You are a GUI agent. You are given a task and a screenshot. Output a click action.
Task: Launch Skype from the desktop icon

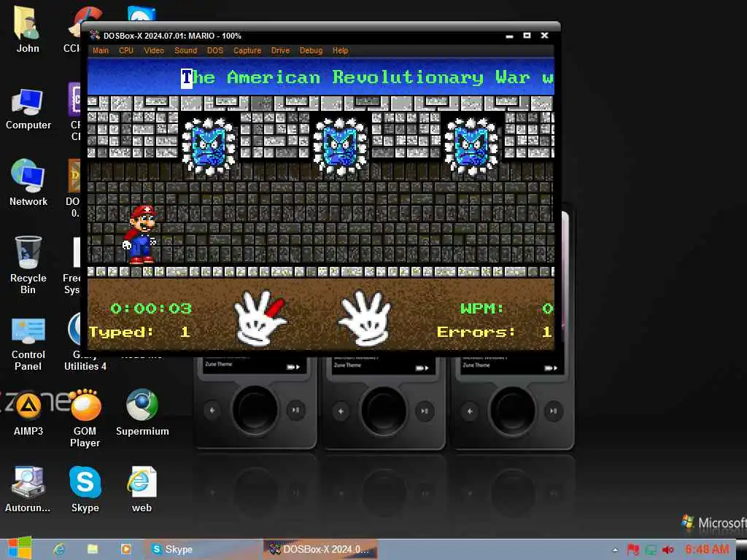pyautogui.click(x=85, y=489)
